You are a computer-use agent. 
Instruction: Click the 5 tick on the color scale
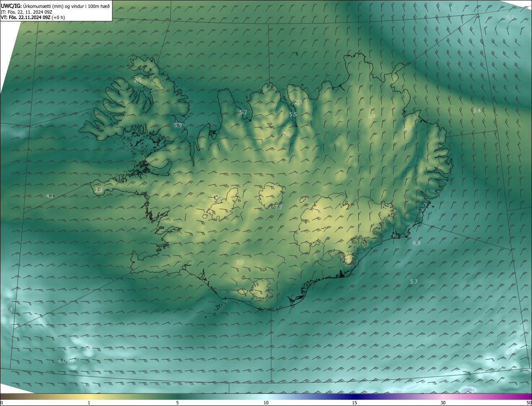pyautogui.click(x=177, y=403)
